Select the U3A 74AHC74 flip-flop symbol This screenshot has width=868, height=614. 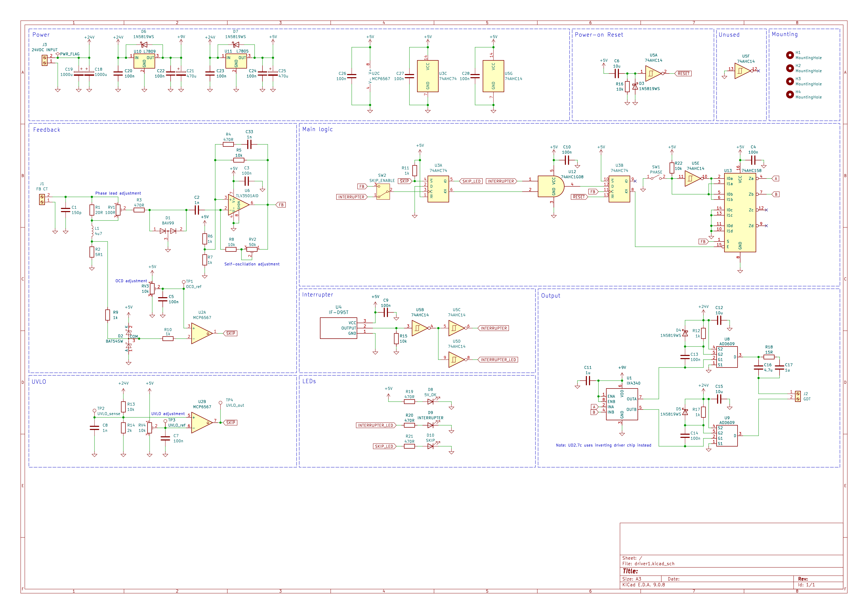coord(438,189)
